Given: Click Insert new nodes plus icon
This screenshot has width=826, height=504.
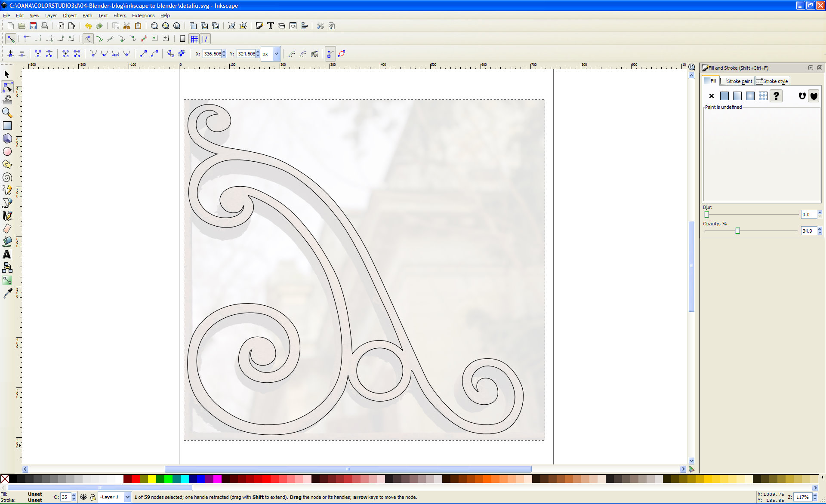Looking at the screenshot, I should 11,54.
